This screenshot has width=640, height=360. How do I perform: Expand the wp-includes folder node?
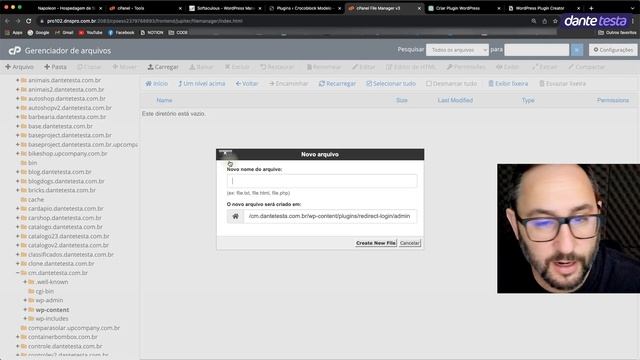pos(25,318)
